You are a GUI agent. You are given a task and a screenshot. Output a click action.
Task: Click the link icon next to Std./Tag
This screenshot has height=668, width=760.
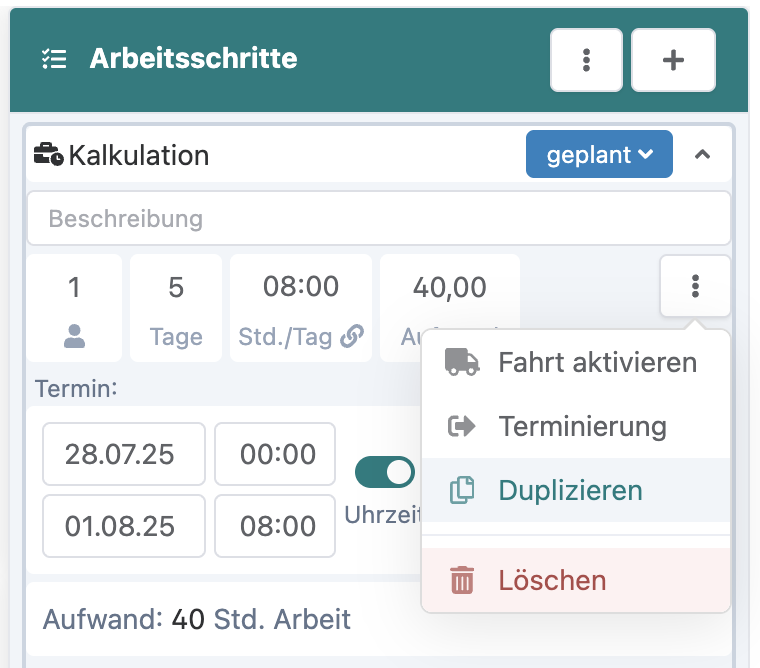[x=352, y=337]
